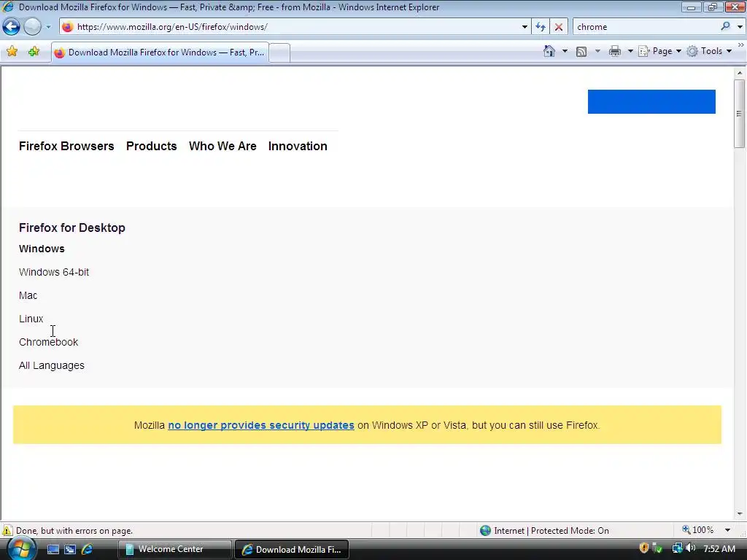Open the Windows Start orb
Image resolution: width=747 pixels, height=560 pixels.
tap(21, 548)
